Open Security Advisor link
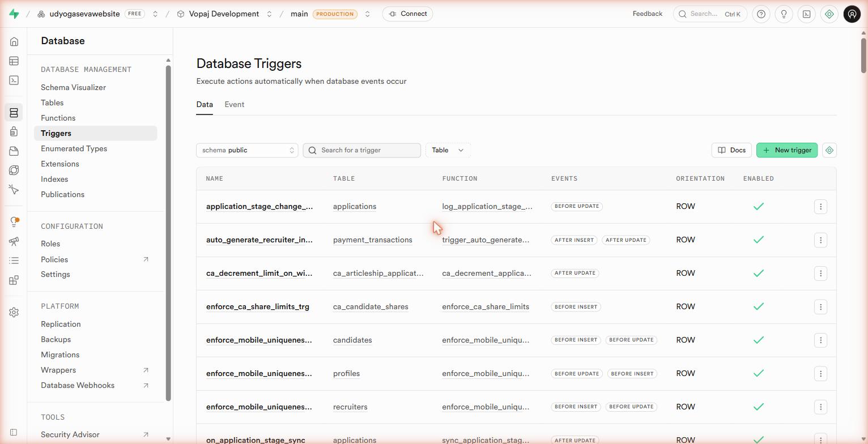Viewport: 868px width, 444px height. click(95, 434)
